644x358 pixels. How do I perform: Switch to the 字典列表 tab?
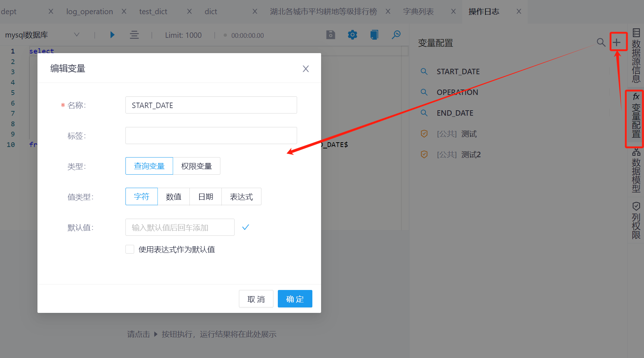pos(419,12)
